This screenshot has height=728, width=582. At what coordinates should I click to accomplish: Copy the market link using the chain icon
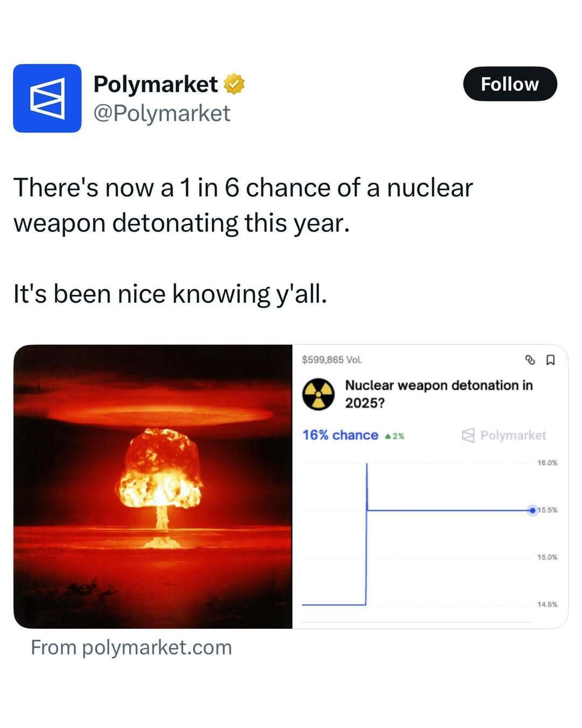[x=530, y=360]
